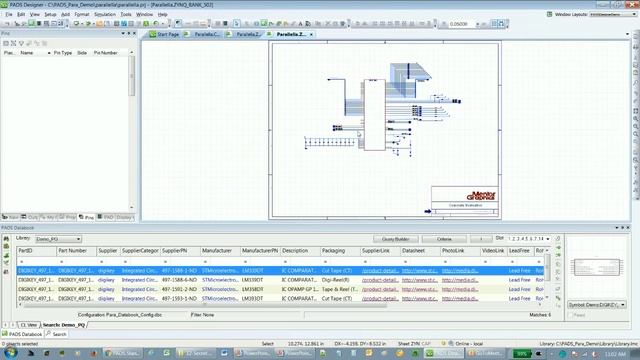Switch to the CL View tab
640x360 pixels.
(x=29, y=325)
